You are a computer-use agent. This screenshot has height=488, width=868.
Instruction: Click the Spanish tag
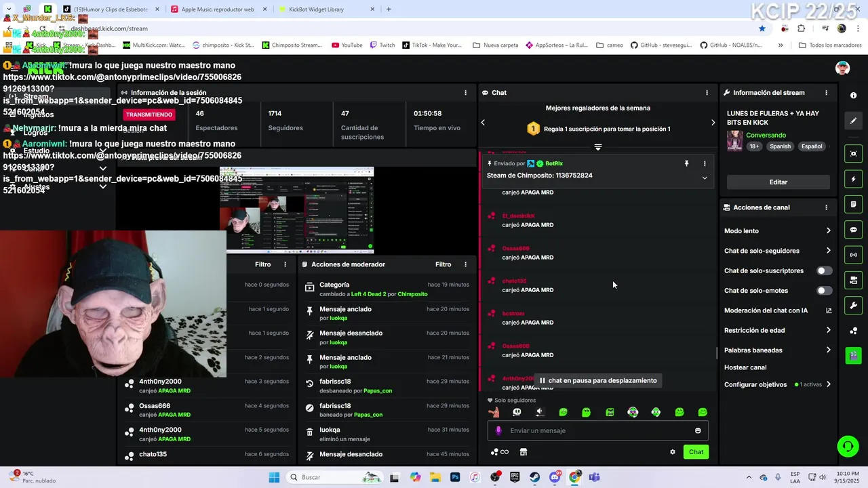click(x=780, y=146)
